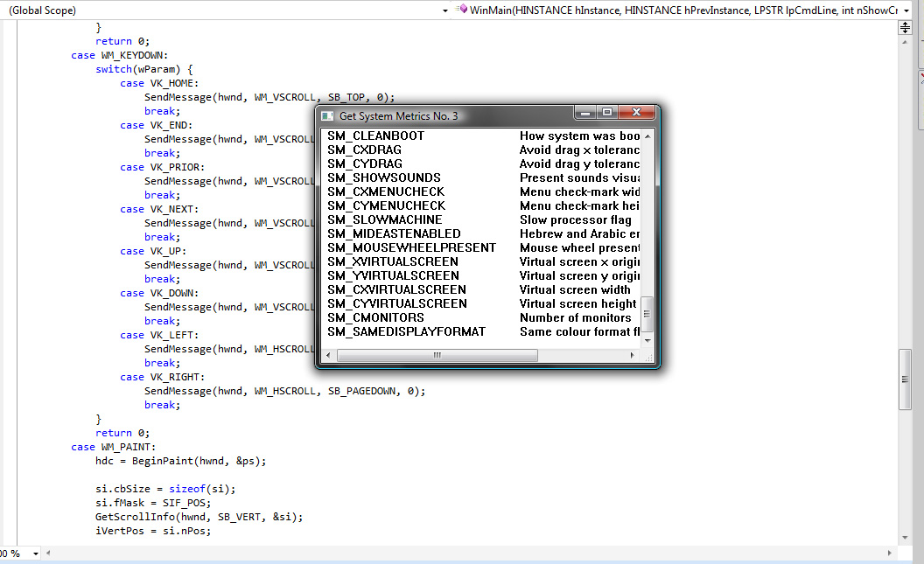Screen dimensions: 924x564
Task: Click the 'case VK_HOME:' code line
Action: [x=159, y=84]
